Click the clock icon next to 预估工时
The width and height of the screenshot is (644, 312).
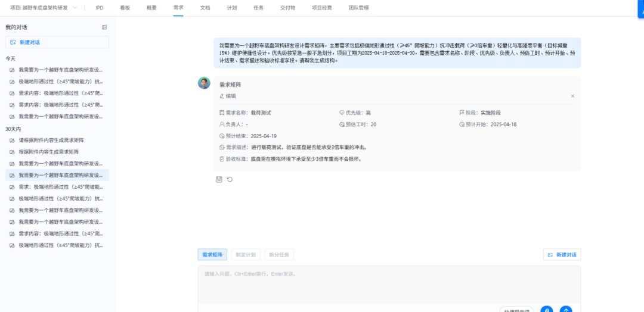[x=342, y=124]
